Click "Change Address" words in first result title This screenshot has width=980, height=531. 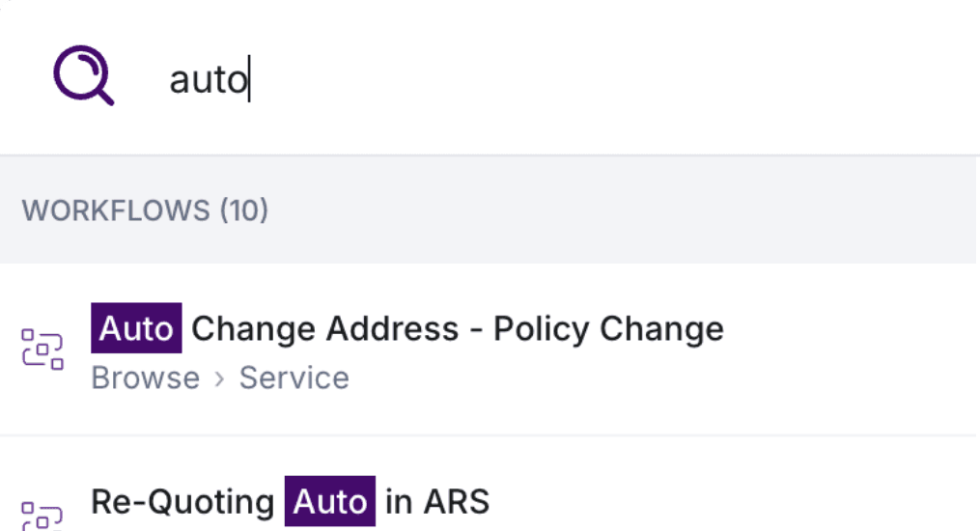[324, 329]
